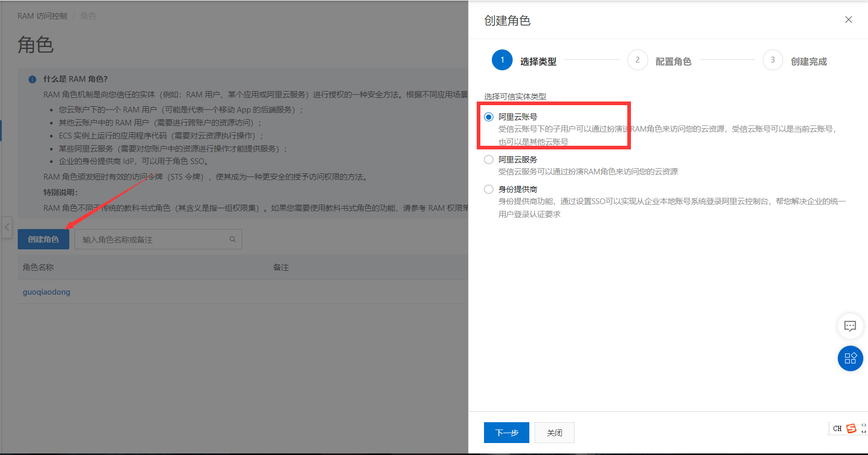This screenshot has width=868, height=455.
Task: Open the RAM 访问控制 breadcrumb link
Action: point(42,16)
